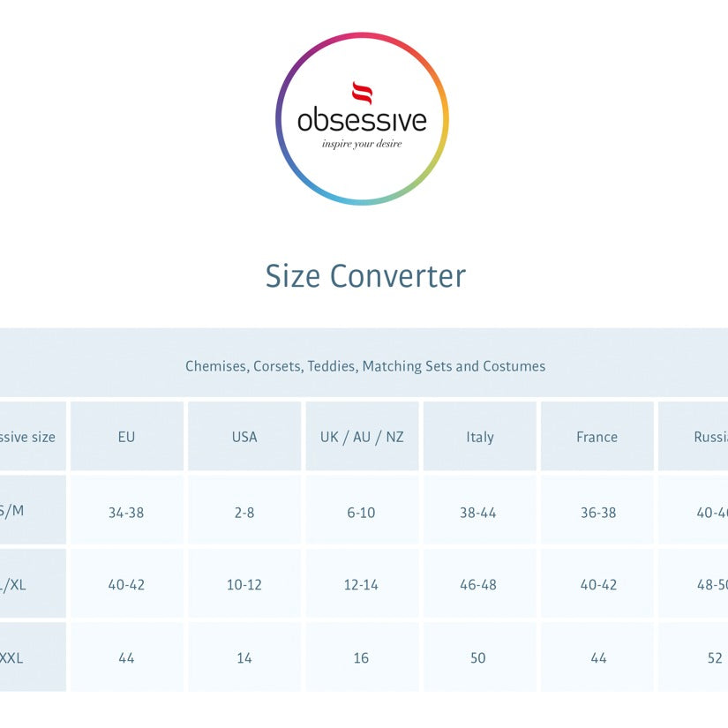Select the Italy 46-48 size cell
The image size is (728, 728).
pos(478,584)
